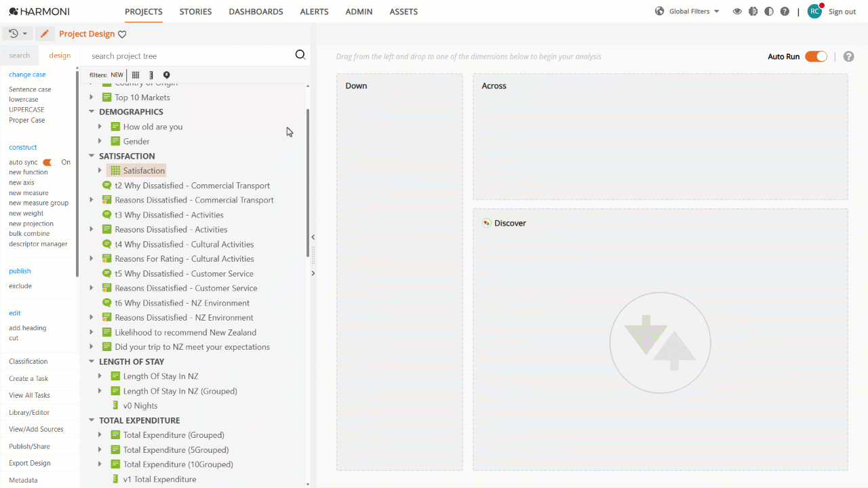
Task: Click panel divider arrow pointing left
Action: (x=313, y=237)
